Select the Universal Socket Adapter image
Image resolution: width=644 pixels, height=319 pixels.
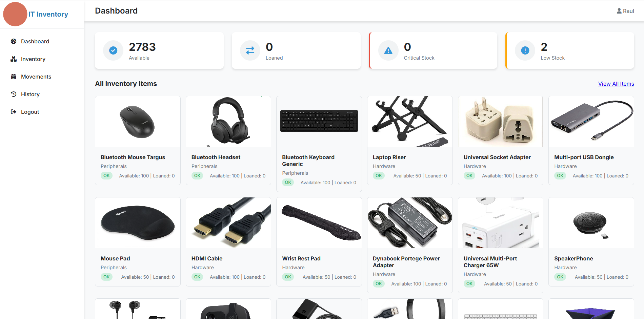pos(501,122)
